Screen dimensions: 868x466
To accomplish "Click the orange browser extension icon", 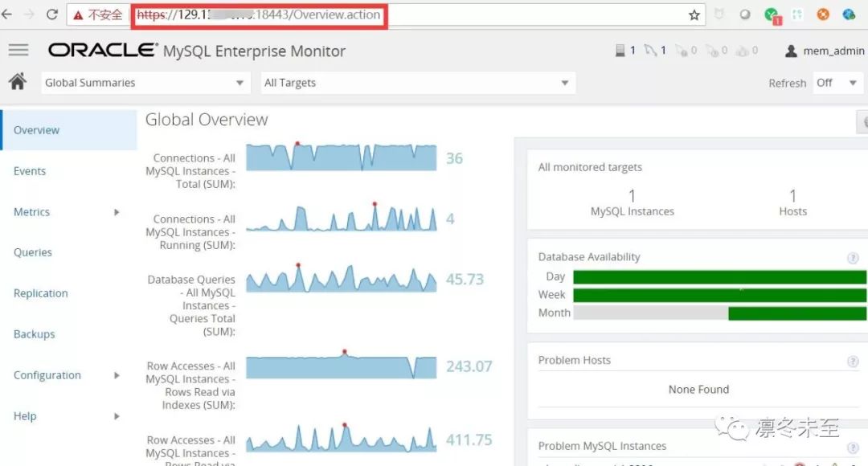I will tap(823, 14).
